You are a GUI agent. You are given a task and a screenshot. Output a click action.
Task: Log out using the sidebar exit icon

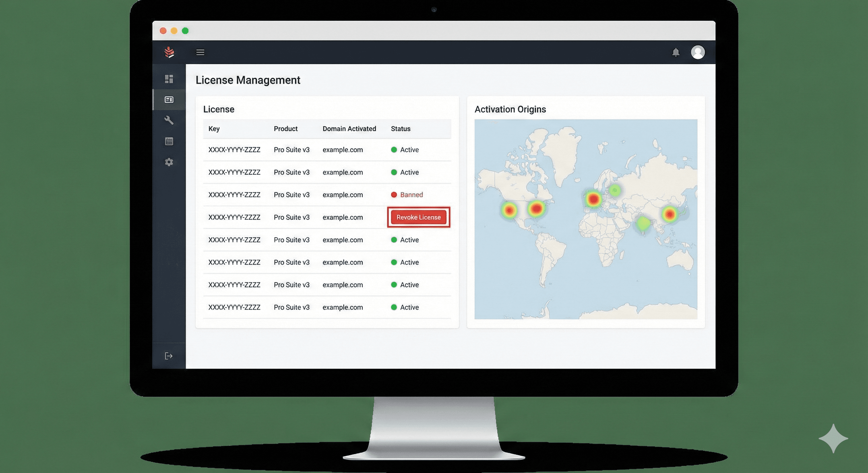point(169,355)
